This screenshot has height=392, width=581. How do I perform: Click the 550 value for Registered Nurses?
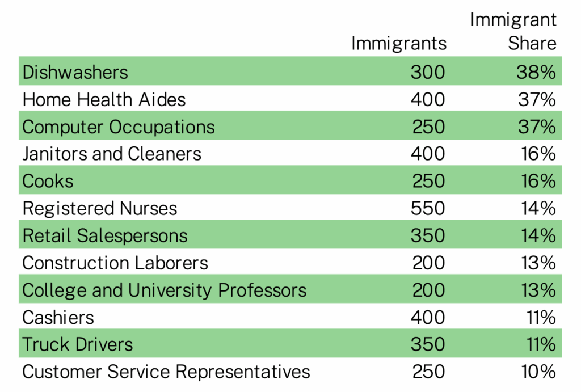(428, 208)
